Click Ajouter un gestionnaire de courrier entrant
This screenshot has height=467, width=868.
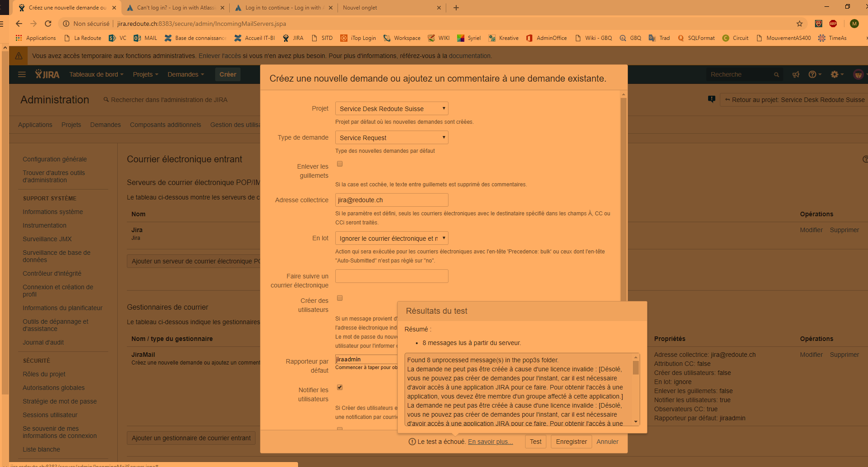[x=191, y=438]
